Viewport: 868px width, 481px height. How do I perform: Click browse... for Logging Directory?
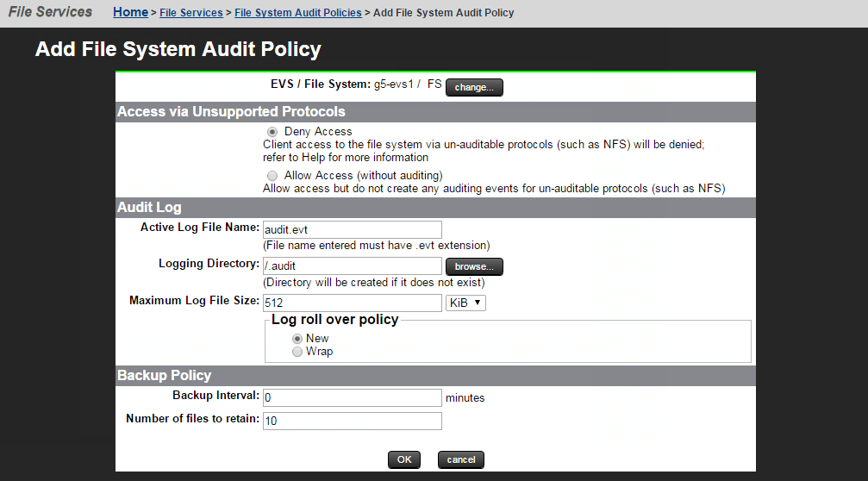click(x=474, y=266)
